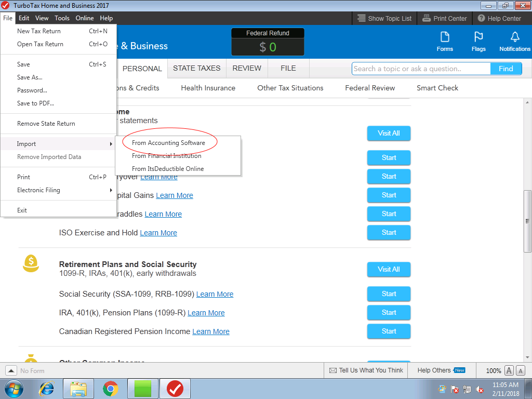Select Remove State Return
532x399 pixels.
(x=58, y=124)
